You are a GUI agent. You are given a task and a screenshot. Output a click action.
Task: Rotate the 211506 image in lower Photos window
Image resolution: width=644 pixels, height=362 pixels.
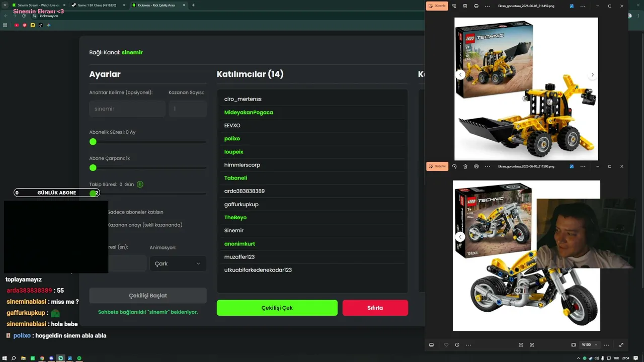pyautogui.click(x=454, y=166)
